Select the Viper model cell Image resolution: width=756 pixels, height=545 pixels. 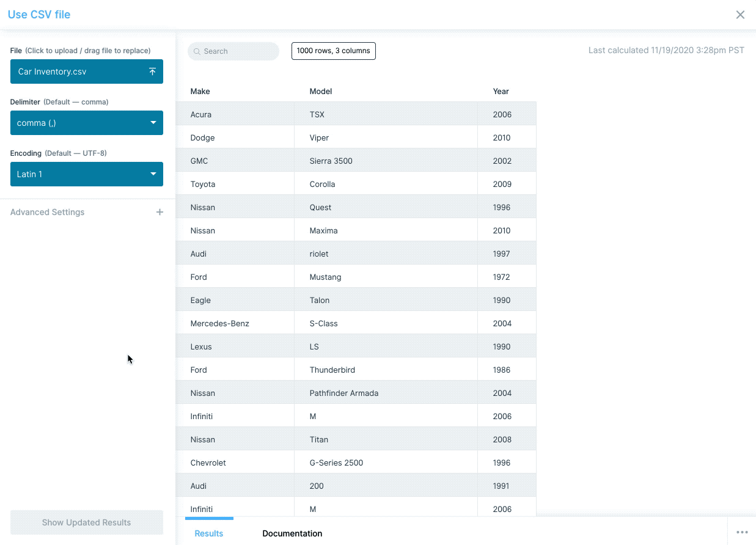pyautogui.click(x=386, y=137)
